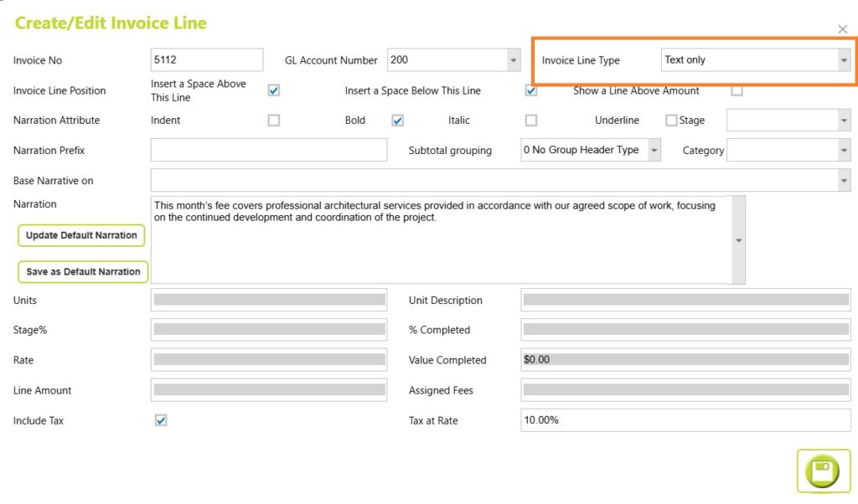The width and height of the screenshot is (858, 504).
Task: Click the 'Invoice Line Position' label
Action: (x=59, y=90)
